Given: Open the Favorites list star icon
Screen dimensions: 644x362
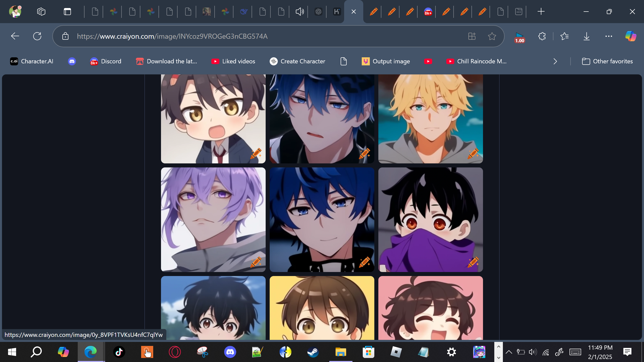Looking at the screenshot, I should coord(565,36).
